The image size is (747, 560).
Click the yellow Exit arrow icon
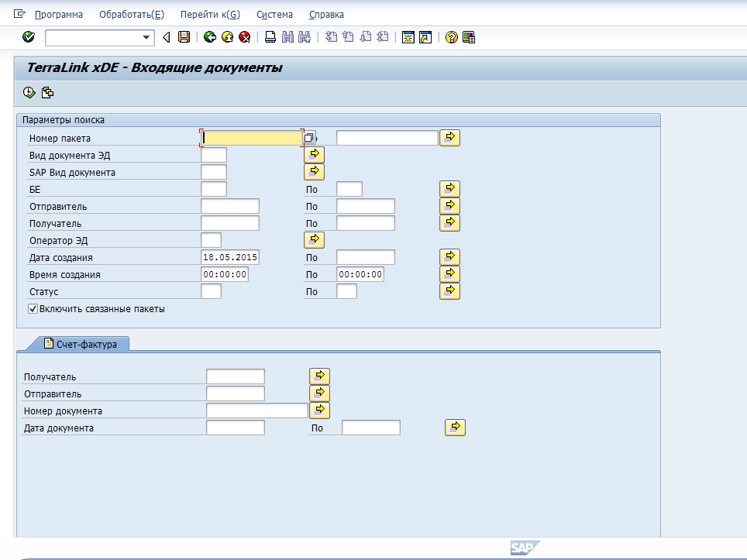coord(227,37)
